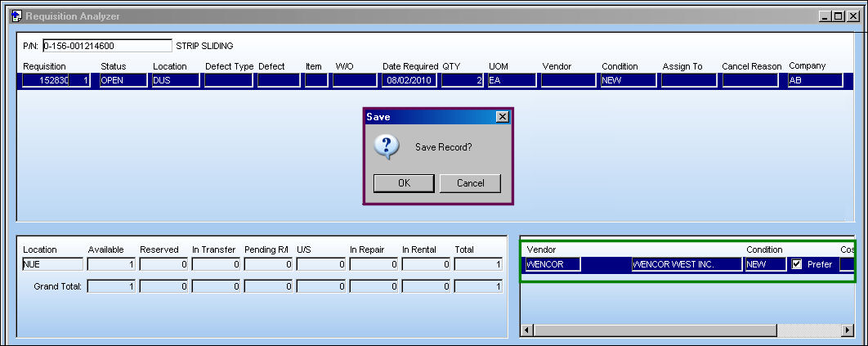
Task: Click the WENCOR WEST INC. name field
Action: (687, 265)
